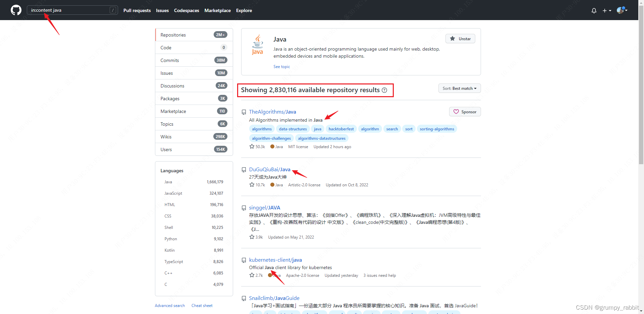Select Users result filter
644x314 pixels.
pyautogui.click(x=194, y=149)
